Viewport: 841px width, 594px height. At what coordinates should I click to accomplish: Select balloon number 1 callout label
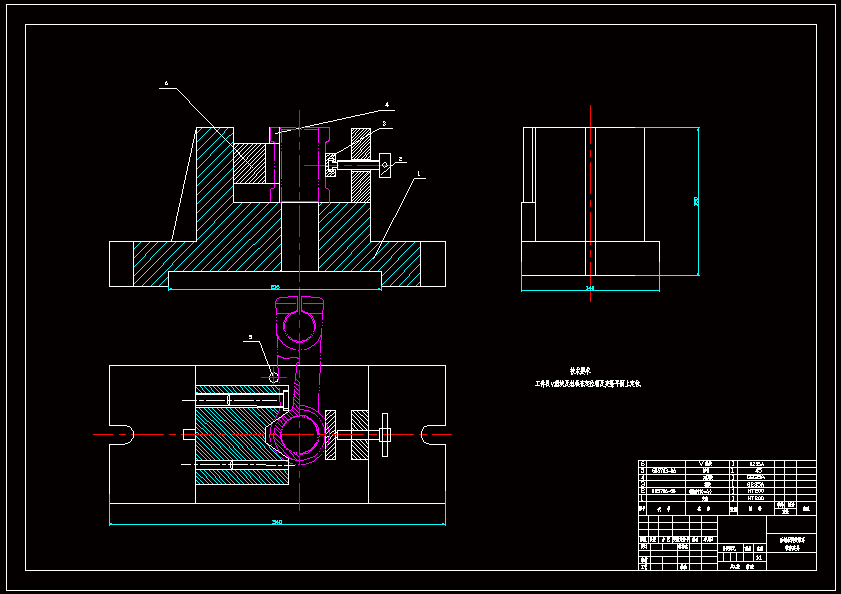coord(419,174)
